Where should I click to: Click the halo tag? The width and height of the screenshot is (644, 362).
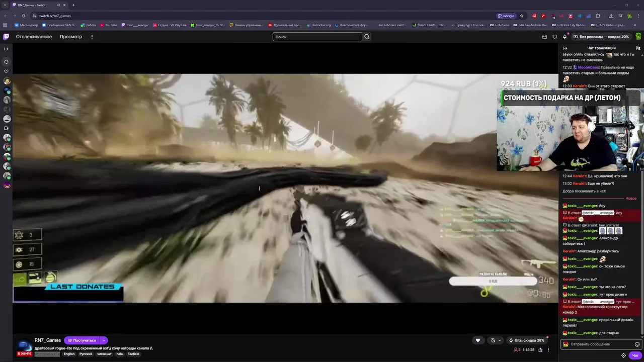pyautogui.click(x=119, y=354)
